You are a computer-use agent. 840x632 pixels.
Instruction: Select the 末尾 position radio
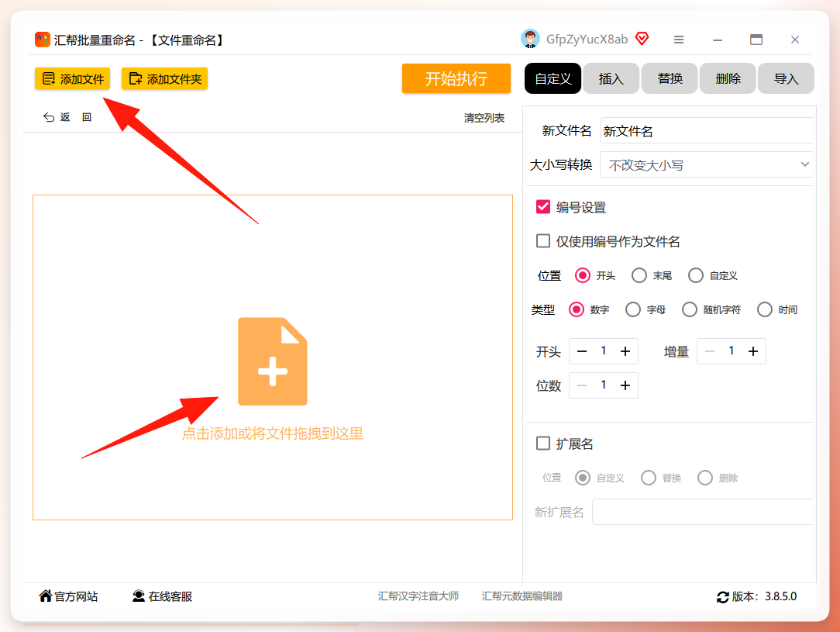(x=639, y=275)
